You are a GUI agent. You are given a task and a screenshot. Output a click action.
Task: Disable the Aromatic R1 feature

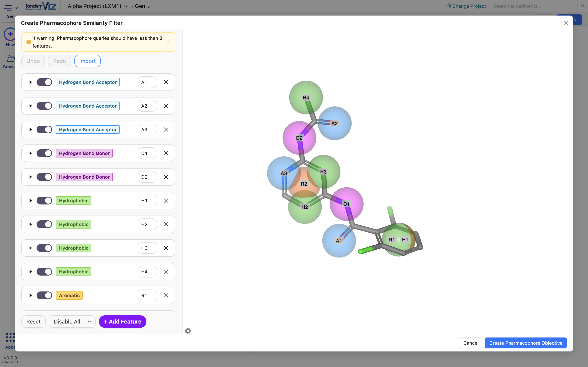tap(45, 295)
